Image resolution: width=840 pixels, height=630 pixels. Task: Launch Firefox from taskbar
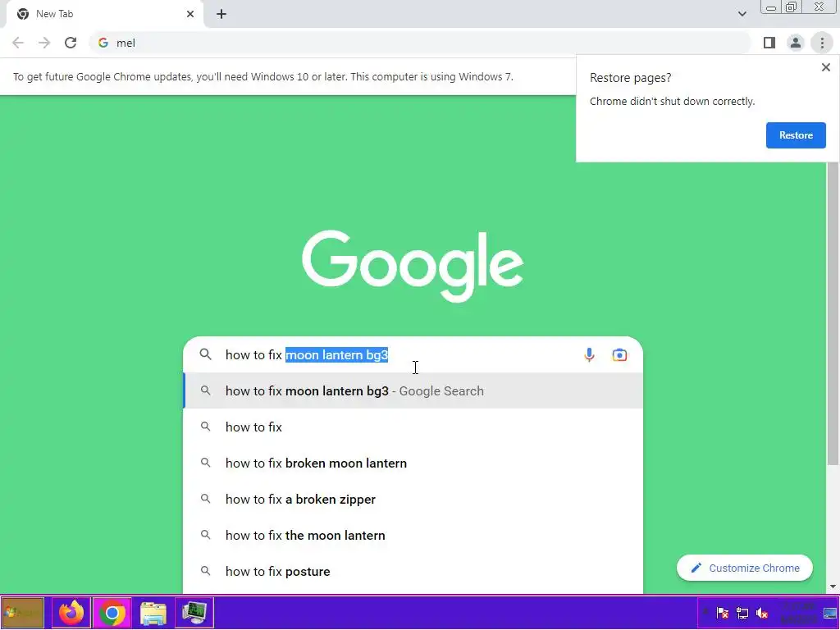(71, 612)
